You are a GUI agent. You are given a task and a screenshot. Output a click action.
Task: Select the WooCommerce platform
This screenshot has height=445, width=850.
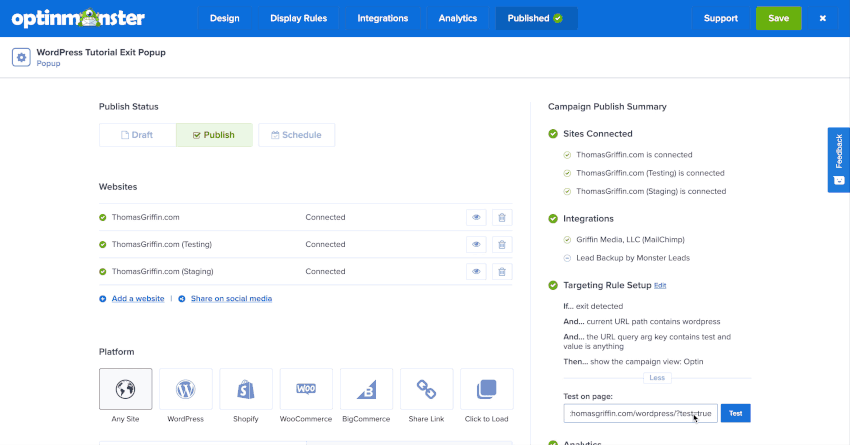[306, 389]
